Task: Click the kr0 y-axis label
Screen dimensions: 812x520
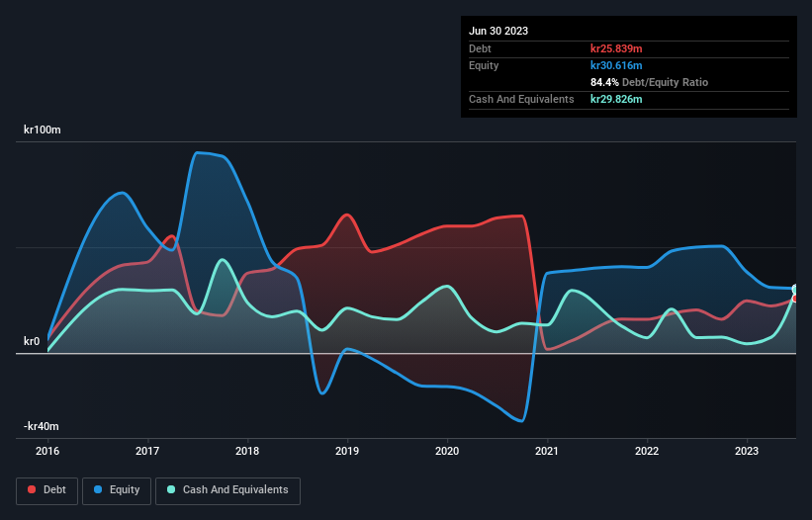Action: [x=32, y=341]
